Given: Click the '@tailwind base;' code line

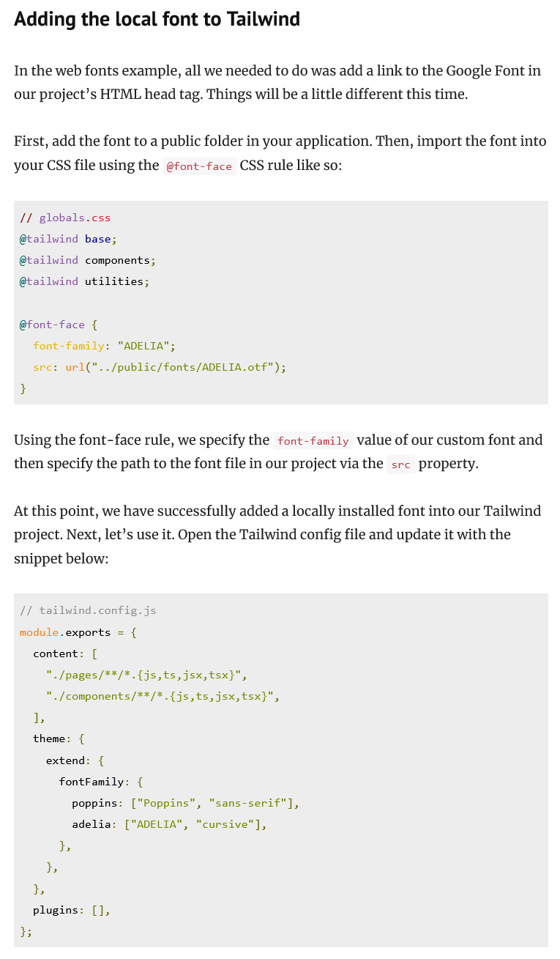Looking at the screenshot, I should click(68, 239).
